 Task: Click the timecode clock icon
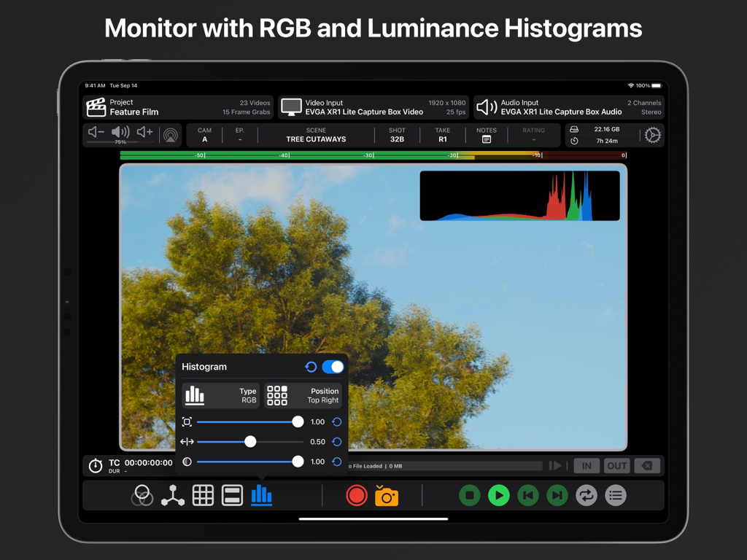[96, 465]
